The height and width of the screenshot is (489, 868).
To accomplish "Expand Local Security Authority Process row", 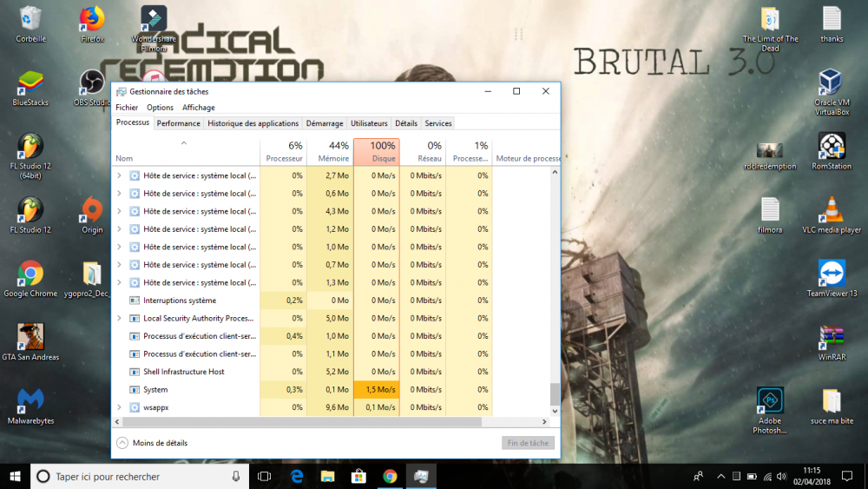I will (x=120, y=319).
